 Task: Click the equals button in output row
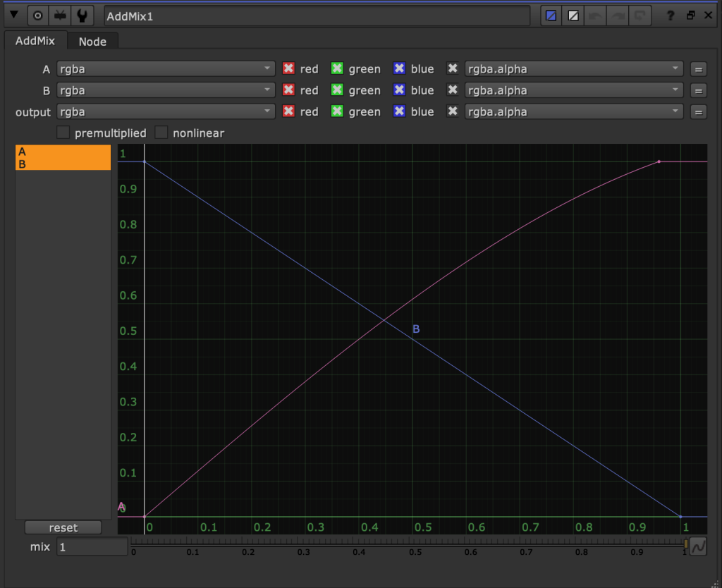pos(699,112)
